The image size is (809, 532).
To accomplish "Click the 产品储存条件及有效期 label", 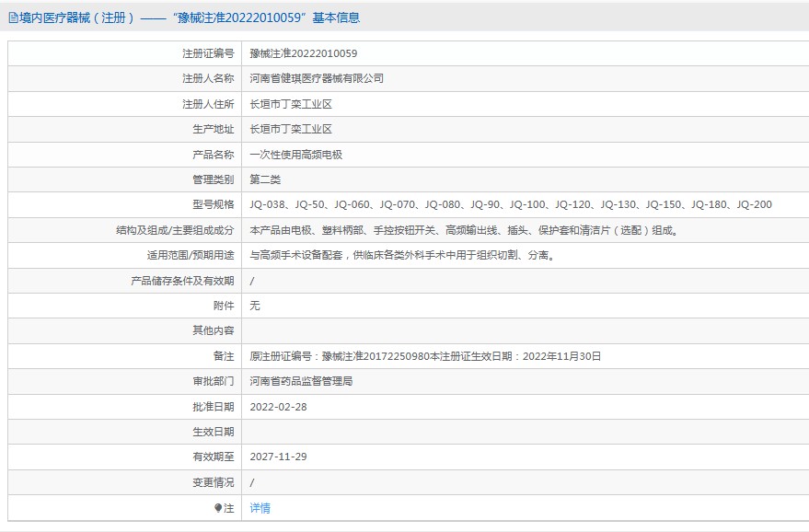I will pyautogui.click(x=182, y=281).
